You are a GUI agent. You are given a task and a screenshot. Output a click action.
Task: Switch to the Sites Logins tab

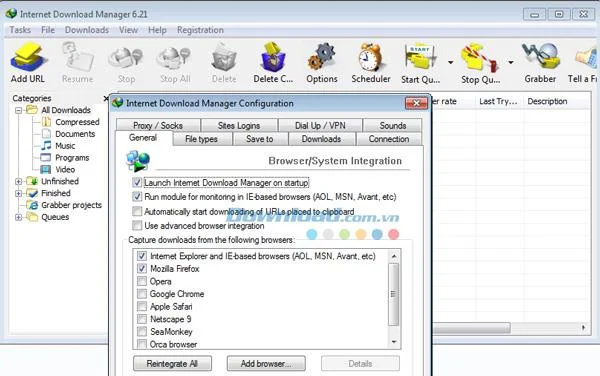239,125
